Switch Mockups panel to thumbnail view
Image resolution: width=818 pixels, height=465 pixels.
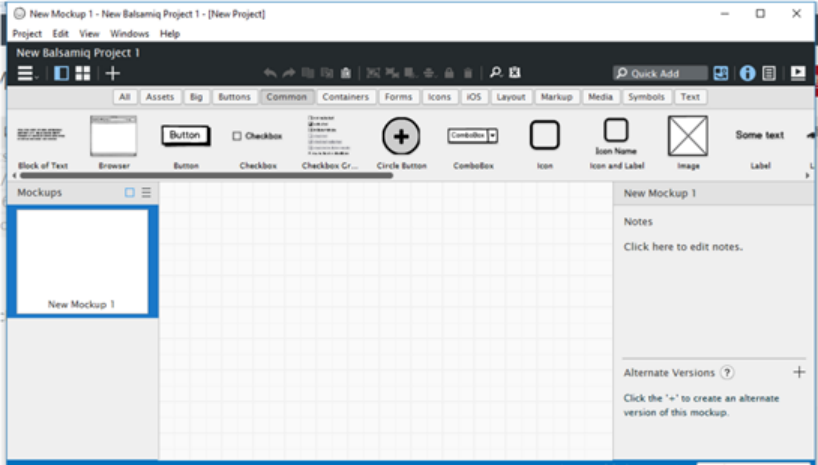pos(129,193)
